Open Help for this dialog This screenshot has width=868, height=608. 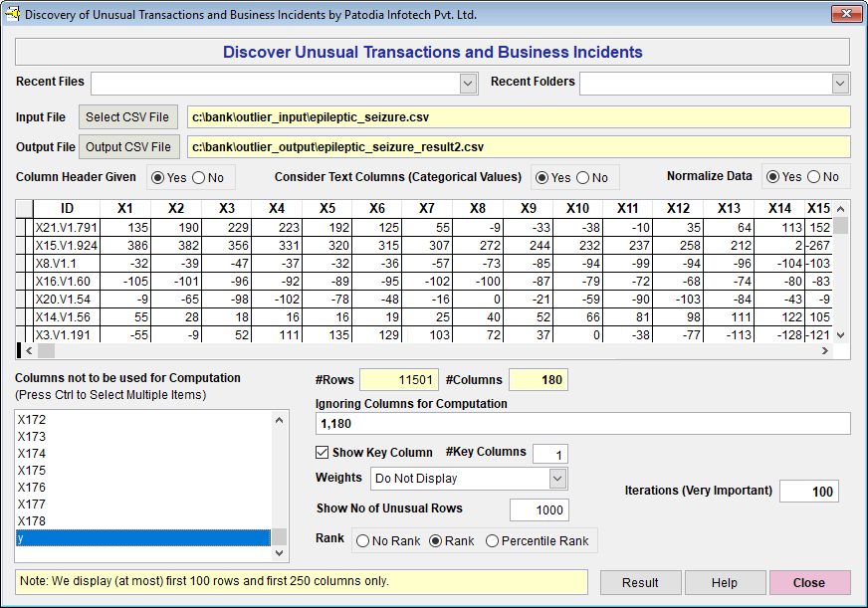725,583
